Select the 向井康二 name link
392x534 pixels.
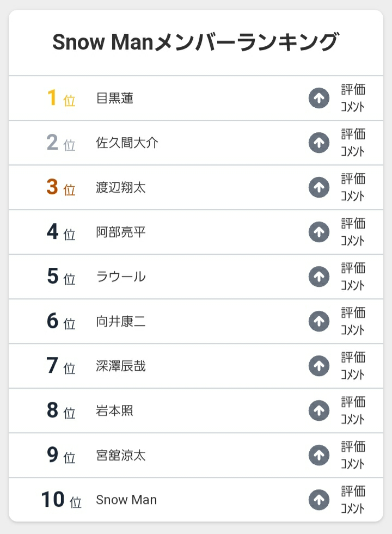tap(121, 321)
